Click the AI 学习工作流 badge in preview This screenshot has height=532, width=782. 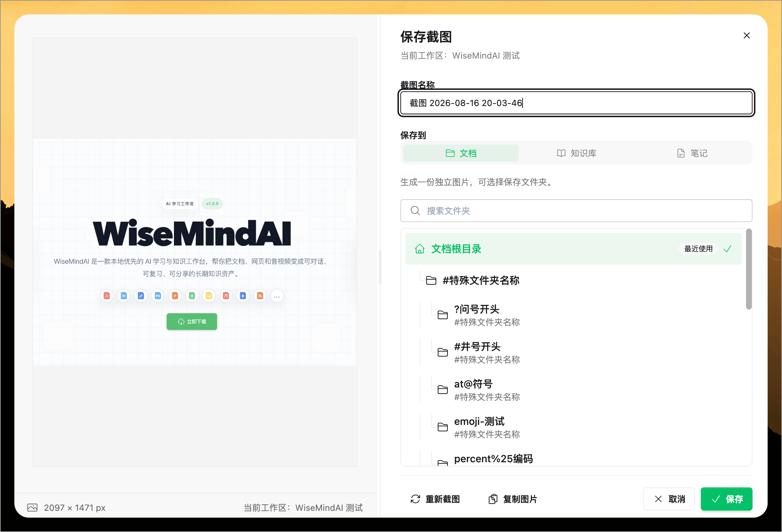click(180, 204)
